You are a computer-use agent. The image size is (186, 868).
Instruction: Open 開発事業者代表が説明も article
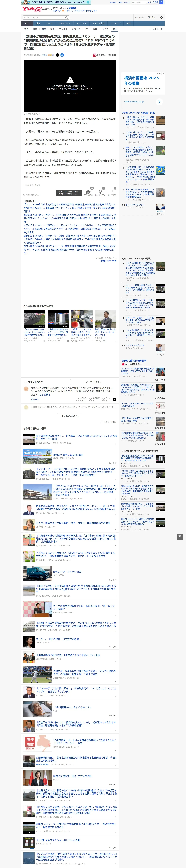pyautogui.click(x=76, y=437)
